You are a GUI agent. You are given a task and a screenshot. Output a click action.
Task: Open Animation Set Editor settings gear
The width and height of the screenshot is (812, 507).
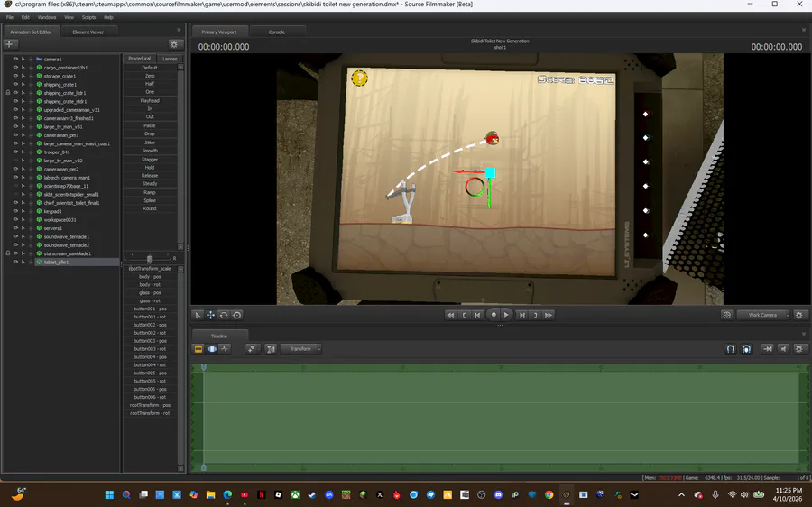174,44
